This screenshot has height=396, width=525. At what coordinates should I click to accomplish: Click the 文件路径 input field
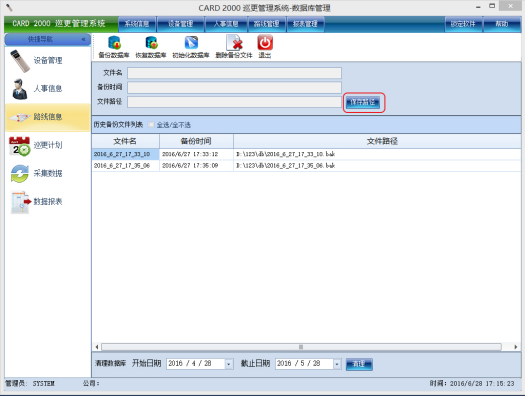point(234,102)
